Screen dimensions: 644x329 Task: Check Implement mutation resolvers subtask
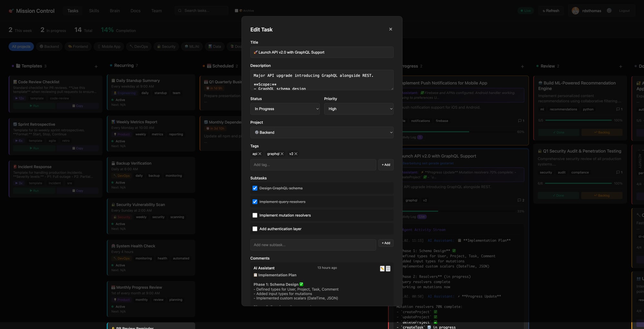255,215
